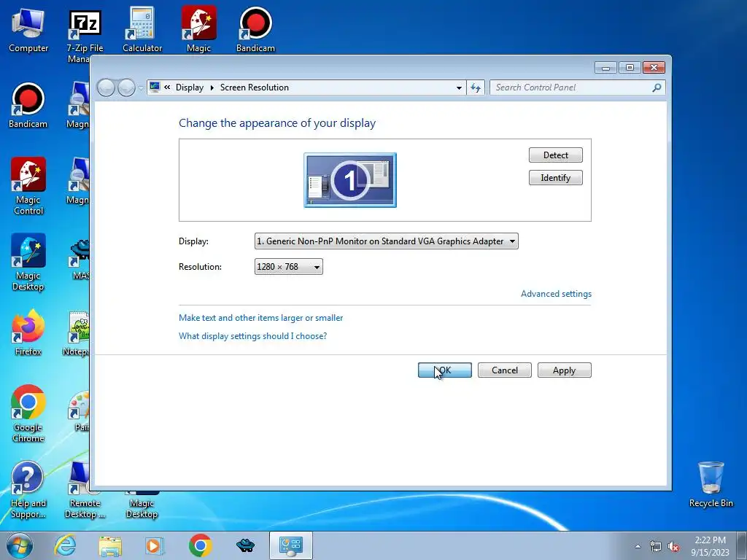Click the Screen Resolution breadcrumb
747x560 pixels.
(255, 87)
